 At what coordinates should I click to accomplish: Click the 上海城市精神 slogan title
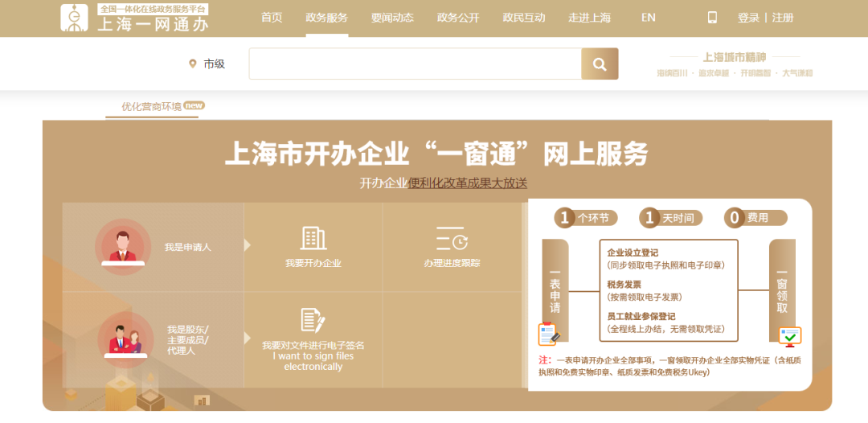tap(735, 57)
